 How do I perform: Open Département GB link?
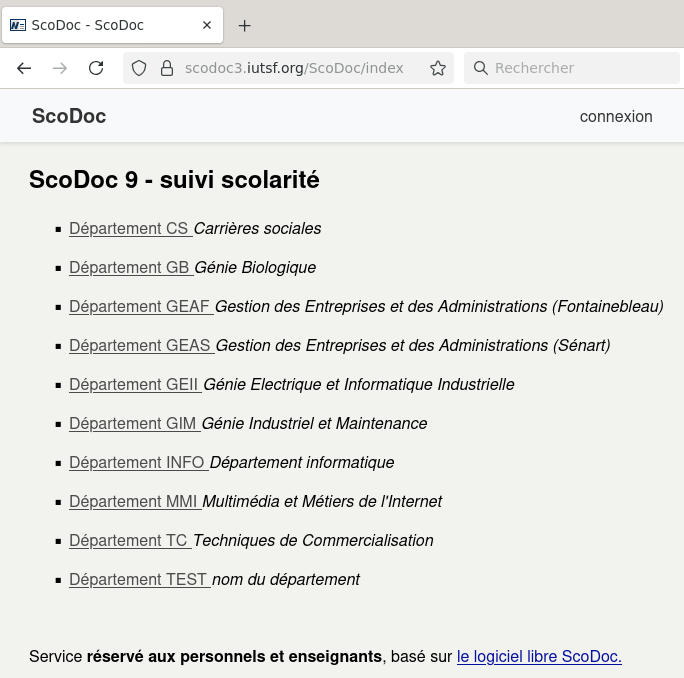tap(130, 268)
